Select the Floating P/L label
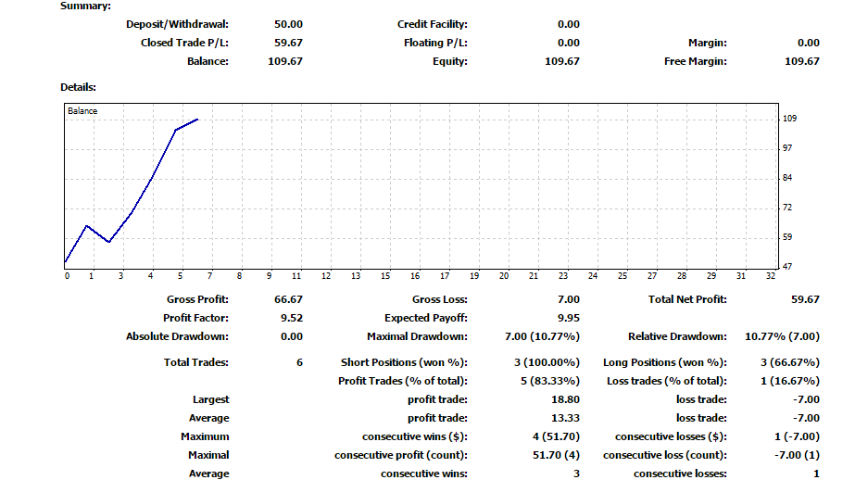The height and width of the screenshot is (480, 868). point(435,43)
